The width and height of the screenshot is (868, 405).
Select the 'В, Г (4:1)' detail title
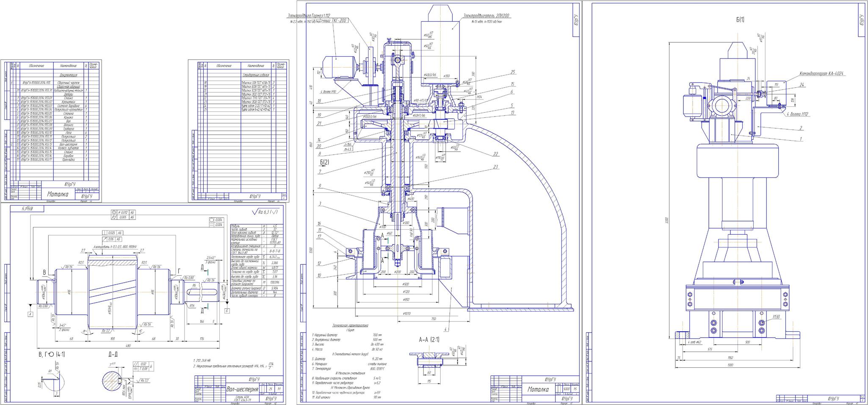[x=52, y=354]
